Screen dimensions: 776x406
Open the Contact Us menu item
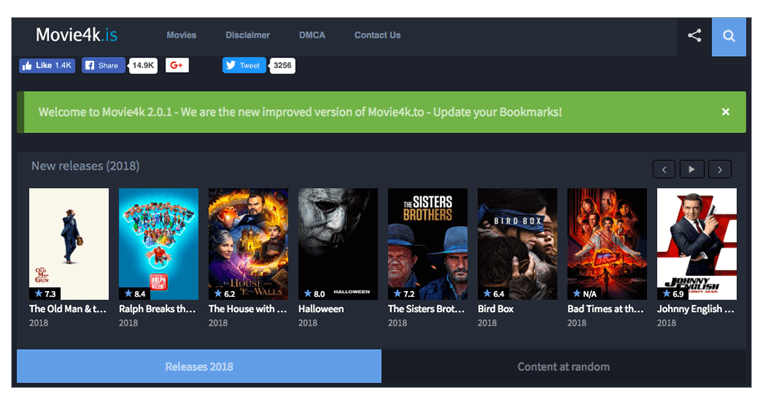click(x=377, y=35)
